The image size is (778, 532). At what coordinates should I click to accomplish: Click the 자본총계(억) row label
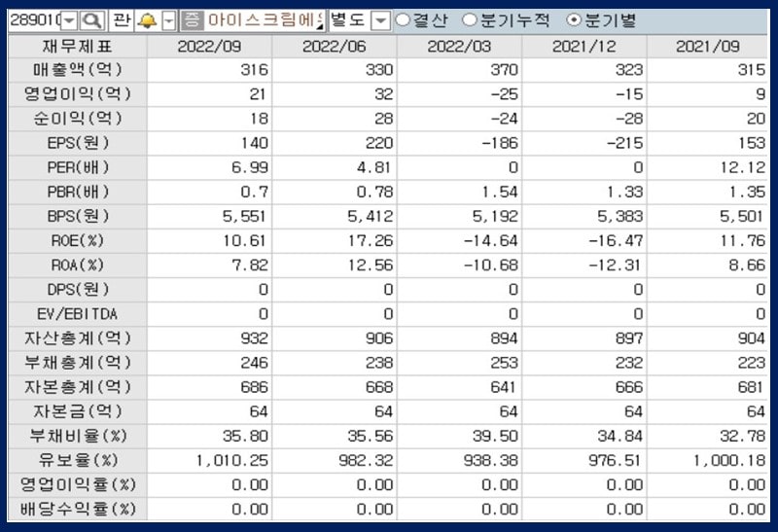(78, 386)
